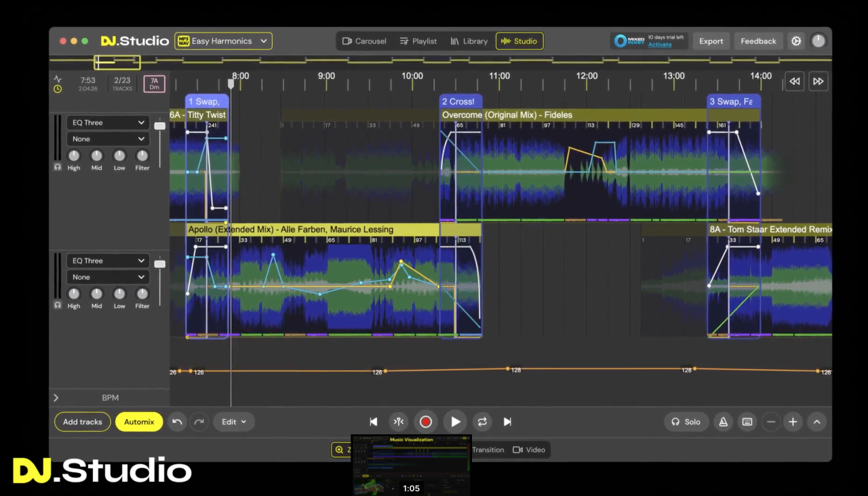Select transition marker 2 Cross!
The height and width of the screenshot is (496, 868).
point(460,101)
